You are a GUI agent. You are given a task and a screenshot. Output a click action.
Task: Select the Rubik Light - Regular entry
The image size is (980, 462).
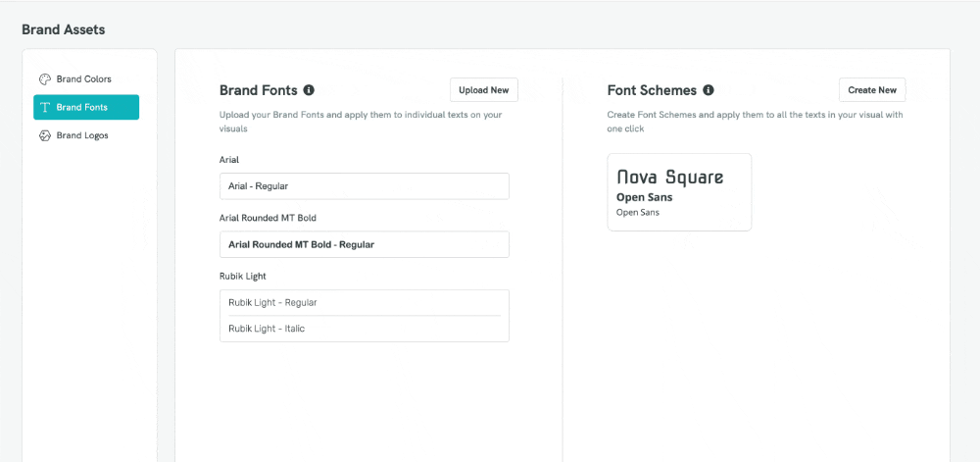tap(365, 302)
